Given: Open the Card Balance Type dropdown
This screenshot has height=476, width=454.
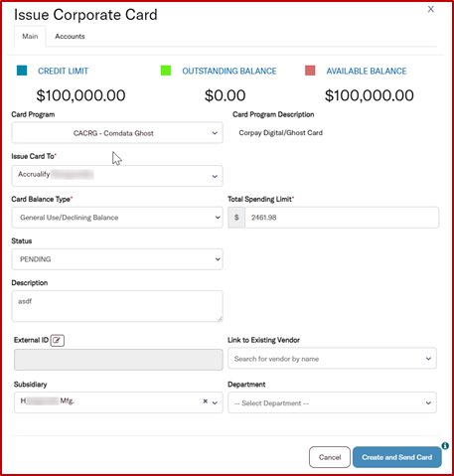Looking at the screenshot, I should (x=117, y=218).
